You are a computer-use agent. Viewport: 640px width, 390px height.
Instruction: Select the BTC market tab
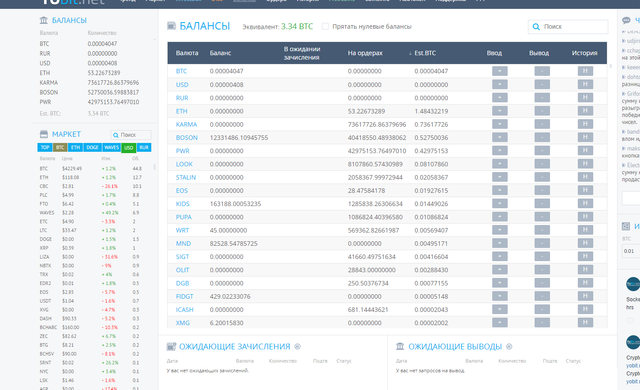click(60, 147)
